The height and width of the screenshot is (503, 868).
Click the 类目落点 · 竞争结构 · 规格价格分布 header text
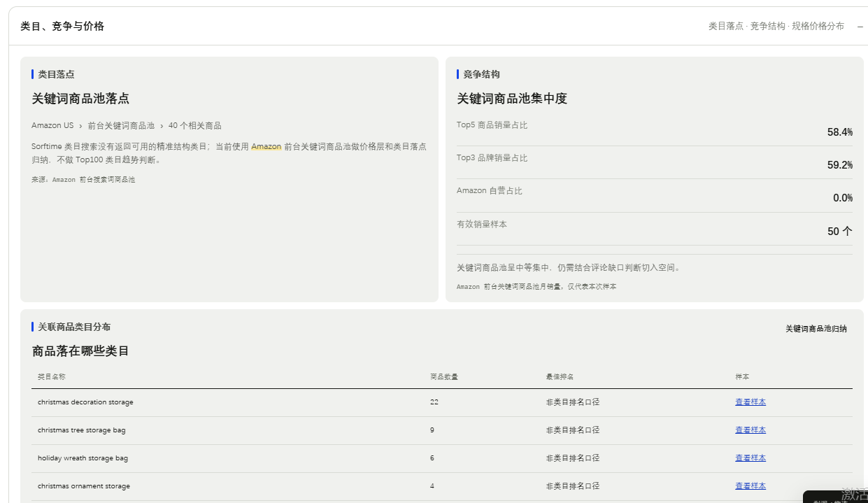(776, 26)
